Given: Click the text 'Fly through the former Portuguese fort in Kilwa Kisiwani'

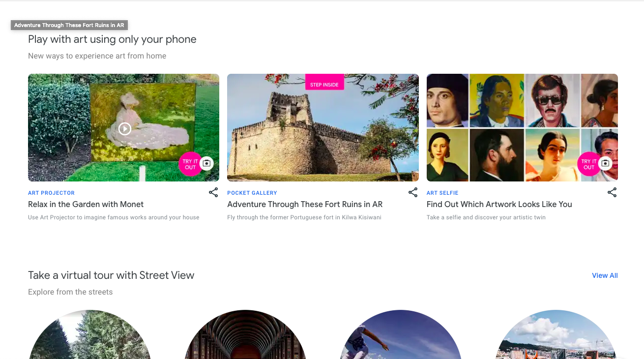Looking at the screenshot, I should pyautogui.click(x=304, y=217).
